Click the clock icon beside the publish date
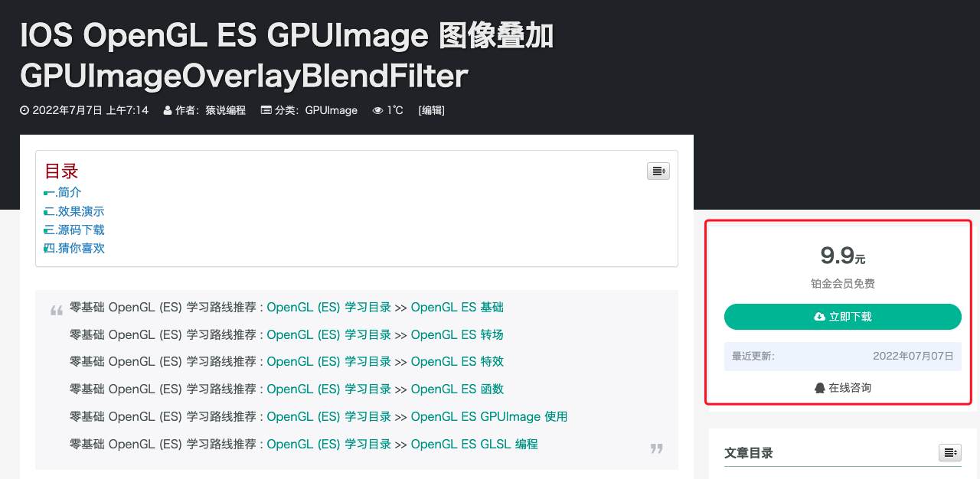The height and width of the screenshot is (479, 980). click(24, 110)
